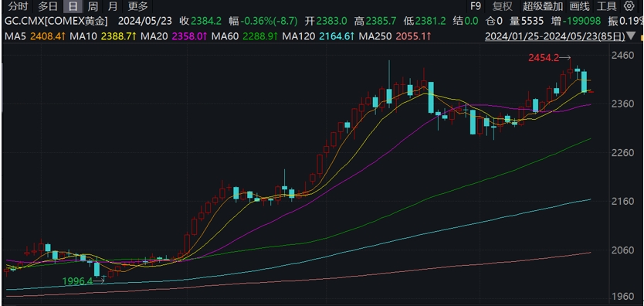644x306 pixels.
Task: Click GC.CMX[COMEX黄金] symbol name
Action: point(56,21)
